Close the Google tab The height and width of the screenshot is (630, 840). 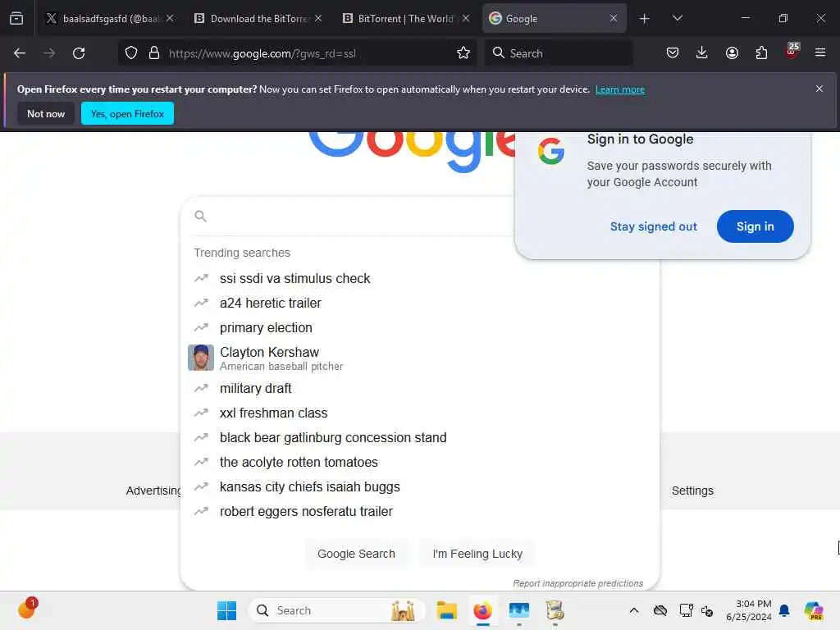(x=614, y=19)
